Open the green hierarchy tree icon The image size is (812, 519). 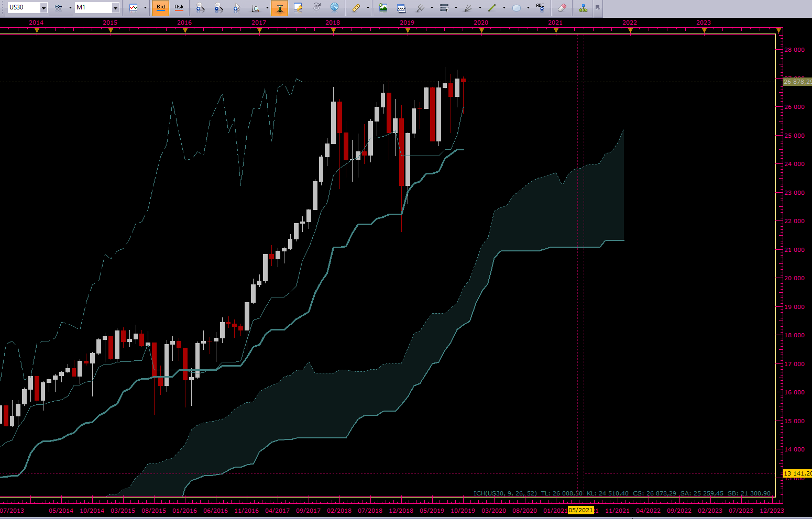(583, 8)
